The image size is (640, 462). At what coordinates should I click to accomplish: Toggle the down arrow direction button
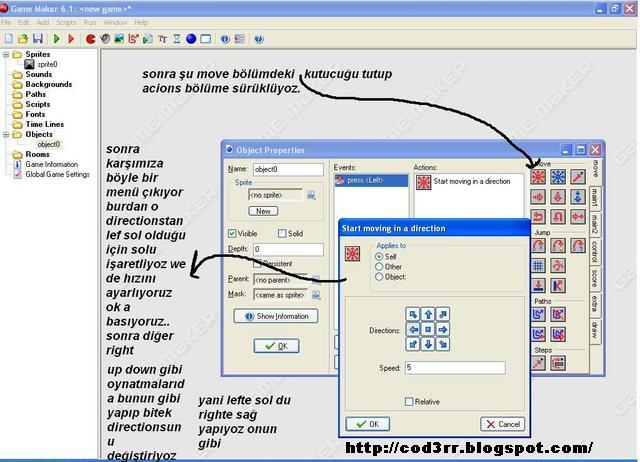(x=428, y=344)
